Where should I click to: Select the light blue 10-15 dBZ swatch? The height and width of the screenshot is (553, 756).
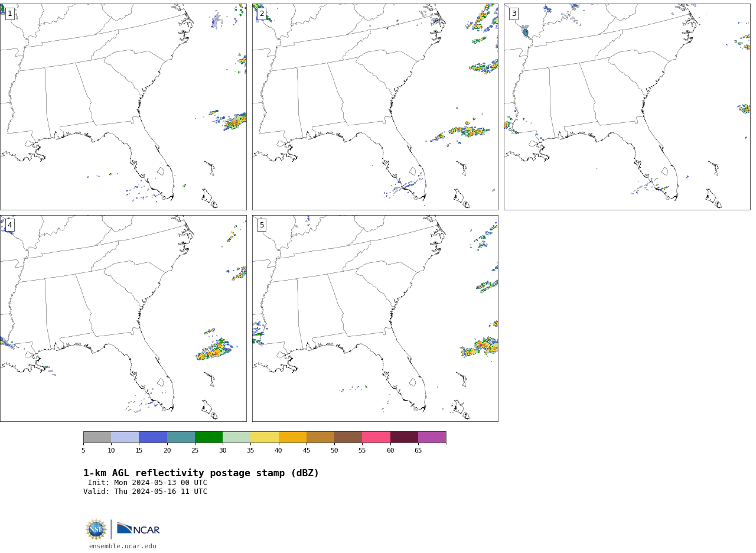tap(125, 437)
